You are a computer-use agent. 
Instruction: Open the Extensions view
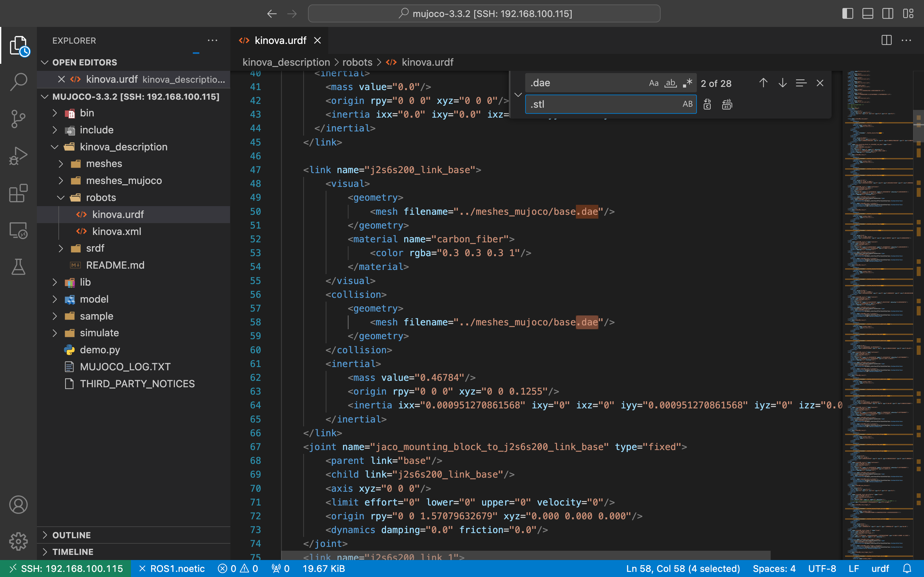point(18,193)
